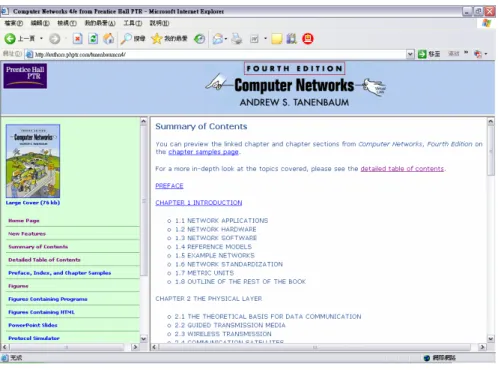Click left frame scroll up arrow
This screenshot has width=498, height=382.
(x=144, y=121)
